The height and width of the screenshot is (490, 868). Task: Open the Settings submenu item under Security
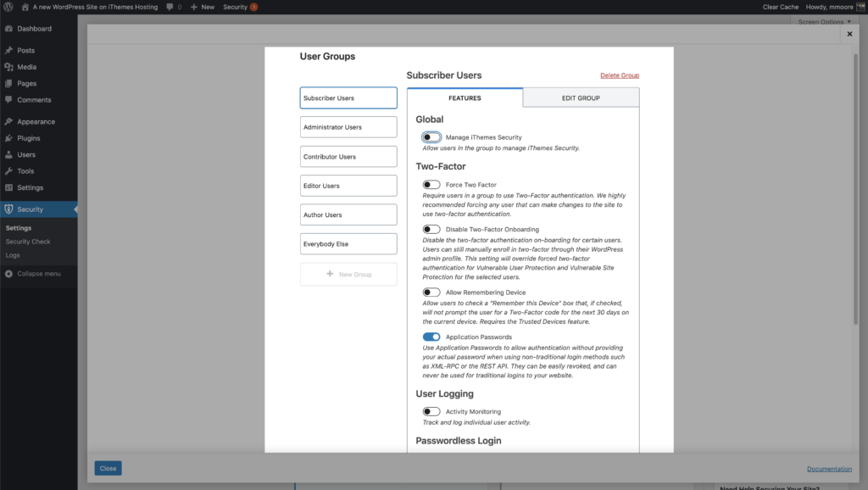point(19,228)
